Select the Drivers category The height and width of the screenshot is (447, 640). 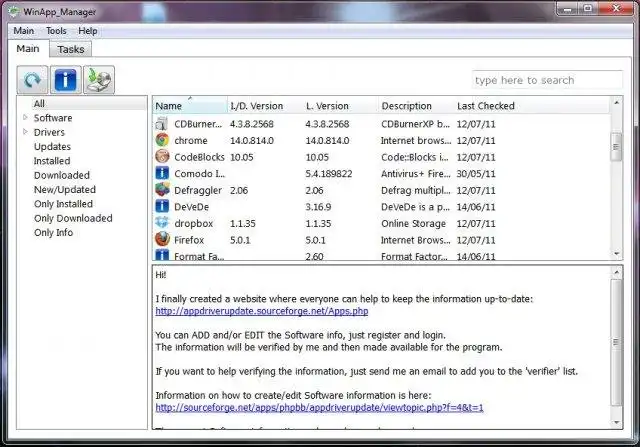pyautogui.click(x=49, y=132)
